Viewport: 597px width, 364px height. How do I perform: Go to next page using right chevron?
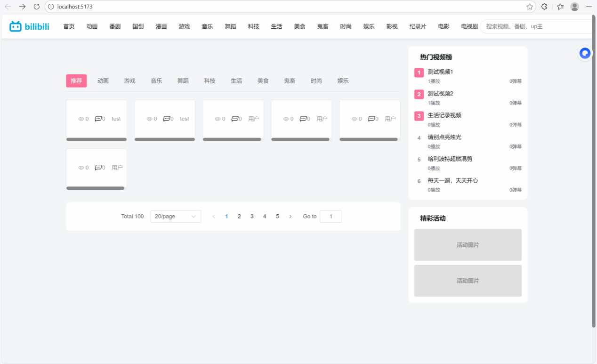(x=290, y=217)
